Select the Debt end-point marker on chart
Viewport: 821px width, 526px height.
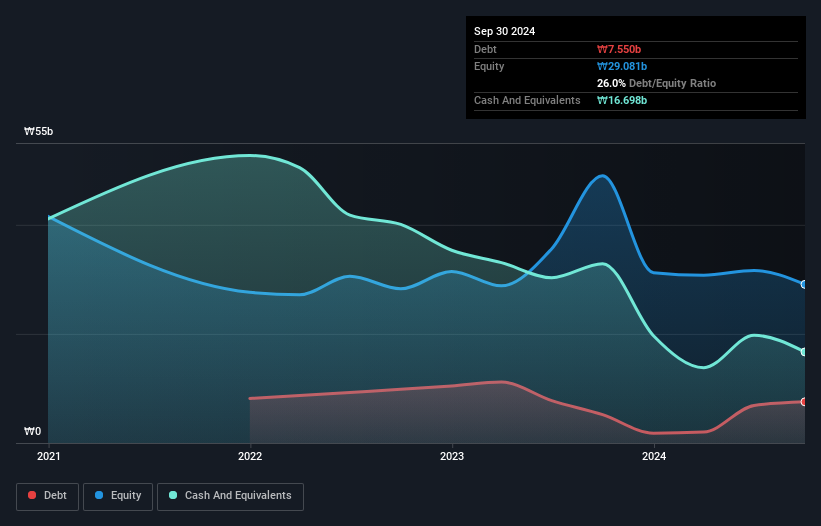[x=804, y=402]
